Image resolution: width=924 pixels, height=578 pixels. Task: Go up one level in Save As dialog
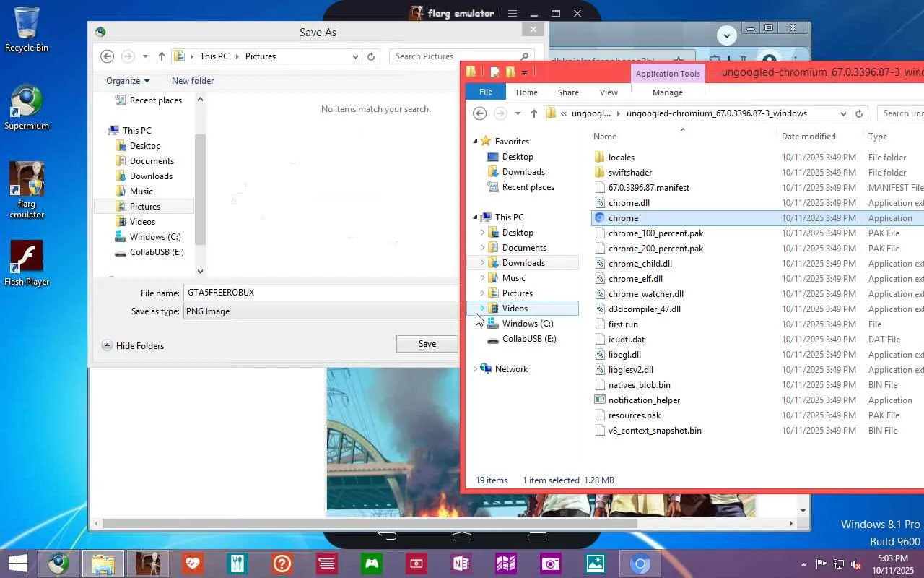tap(161, 56)
